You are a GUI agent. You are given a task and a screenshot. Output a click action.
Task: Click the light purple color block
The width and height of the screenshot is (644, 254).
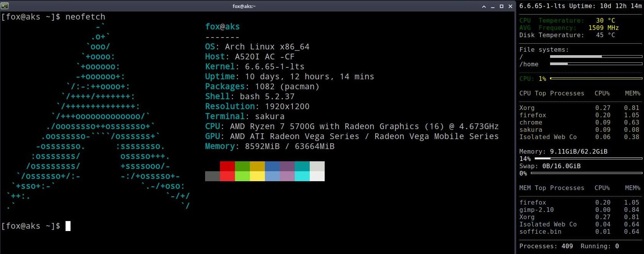point(287,176)
